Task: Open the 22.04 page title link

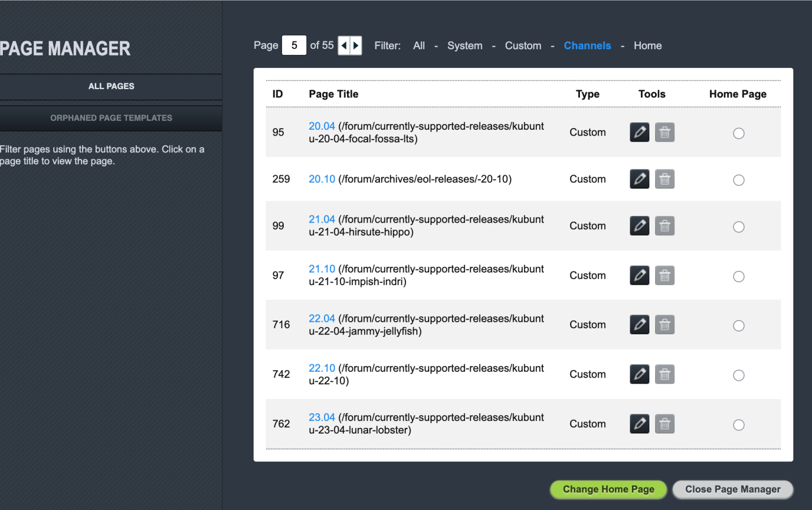Action: tap(322, 318)
